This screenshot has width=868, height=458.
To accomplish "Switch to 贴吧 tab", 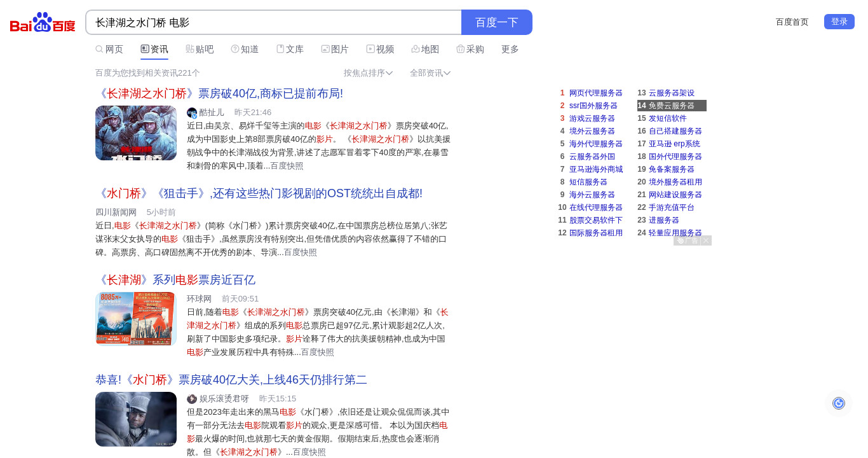I will tap(200, 49).
